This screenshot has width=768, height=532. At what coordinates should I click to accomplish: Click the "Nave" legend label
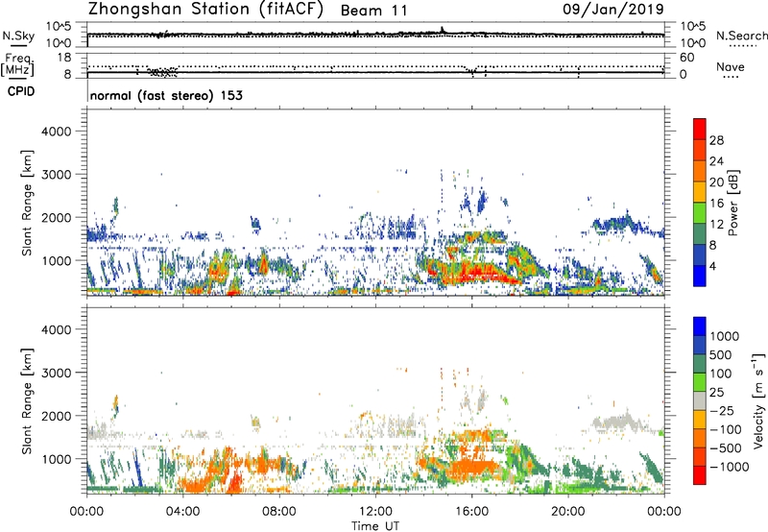click(x=730, y=67)
